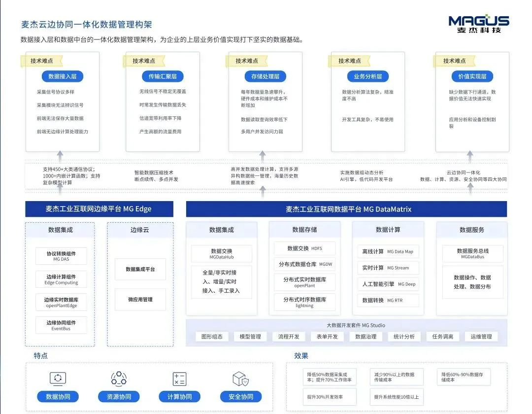Click the 协议转换组件 MG DAS box

[x=61, y=256]
